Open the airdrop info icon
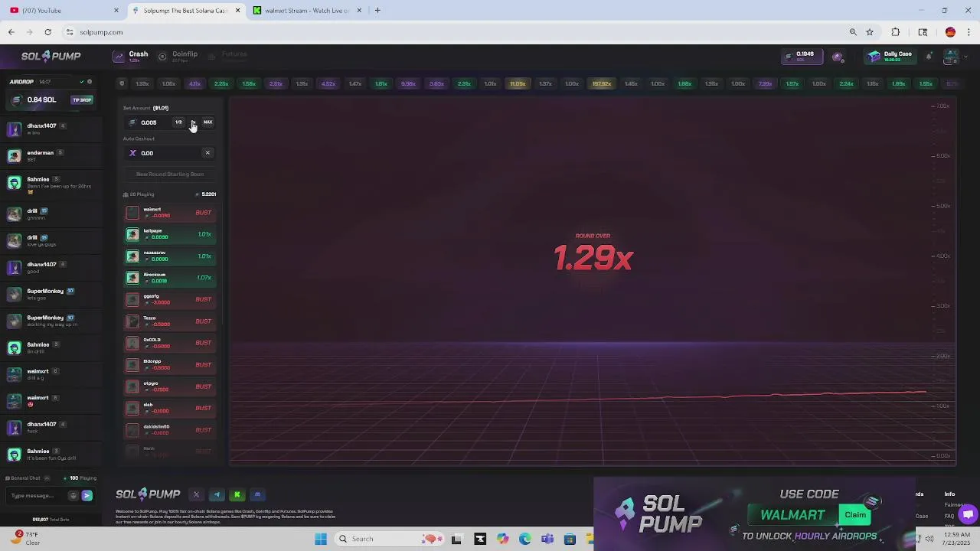The image size is (980, 551). pyautogui.click(x=90, y=82)
